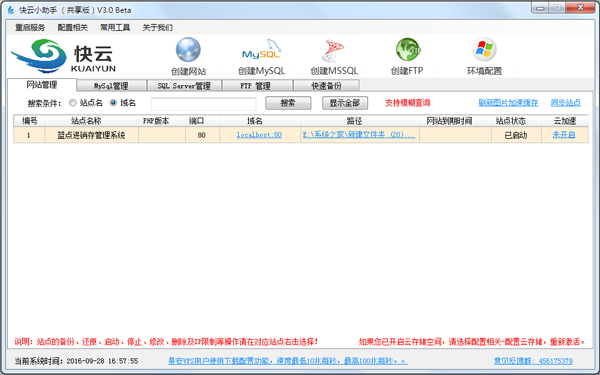Screen dimensions: 600x375
Task: Click the port 80 cell
Action: (x=202, y=135)
